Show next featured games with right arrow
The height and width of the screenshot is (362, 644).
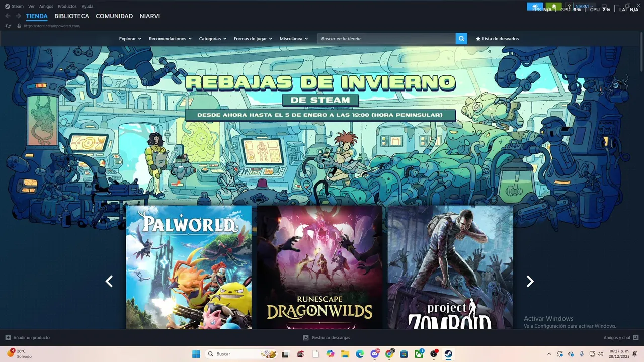(x=530, y=282)
